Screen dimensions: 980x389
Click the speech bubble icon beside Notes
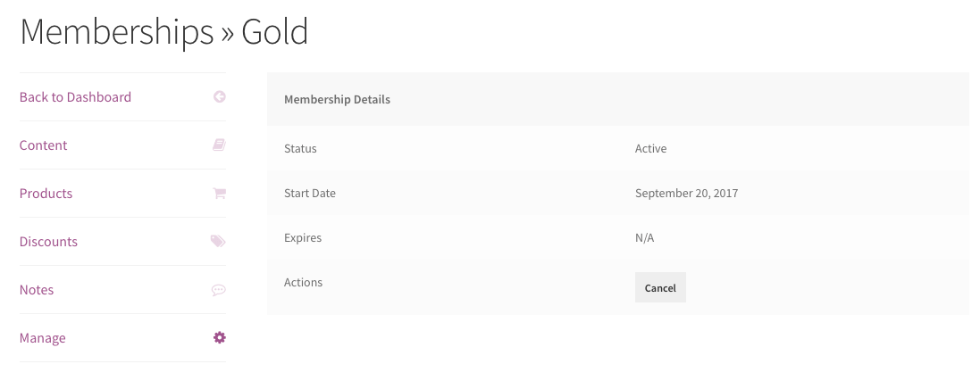click(x=219, y=290)
